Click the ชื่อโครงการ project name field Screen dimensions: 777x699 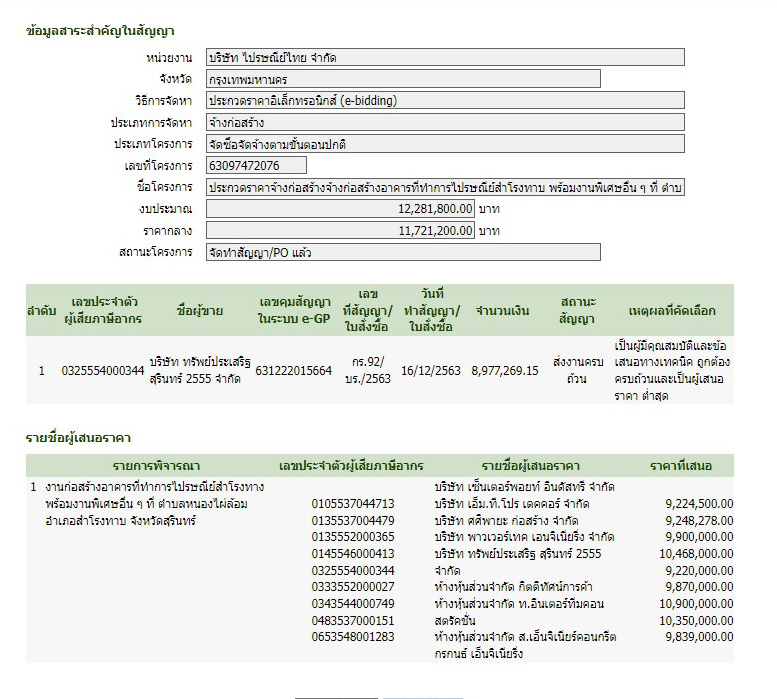444,188
